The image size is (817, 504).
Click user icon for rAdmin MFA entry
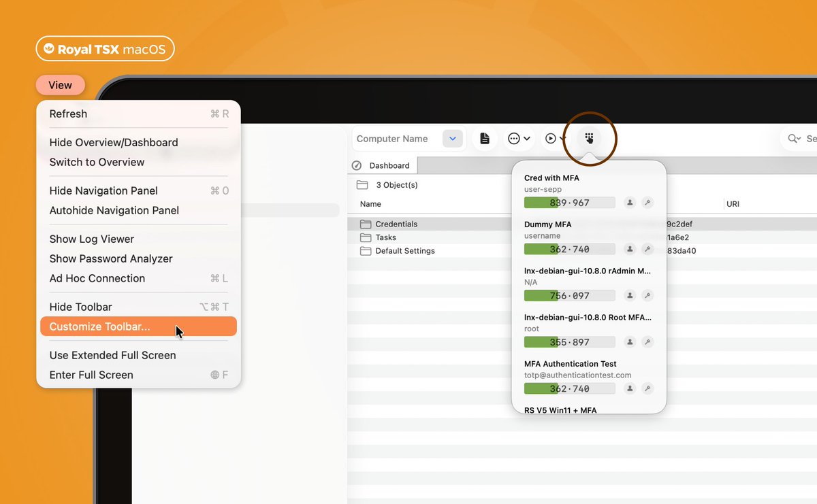pyautogui.click(x=630, y=296)
